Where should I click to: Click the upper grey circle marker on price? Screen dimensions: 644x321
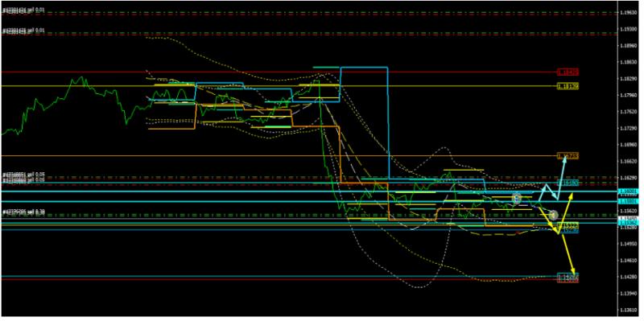(x=517, y=199)
